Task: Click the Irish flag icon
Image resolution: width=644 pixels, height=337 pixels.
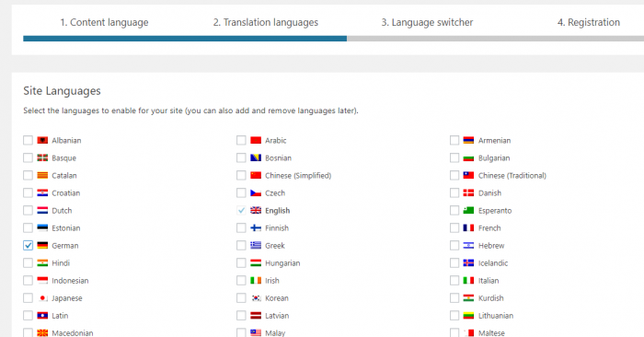Action: (256, 280)
